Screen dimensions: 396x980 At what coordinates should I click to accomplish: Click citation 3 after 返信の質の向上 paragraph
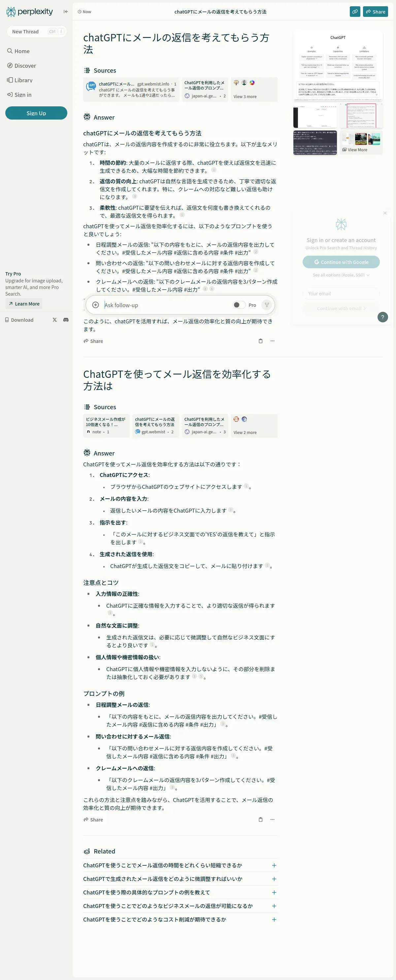point(135,196)
